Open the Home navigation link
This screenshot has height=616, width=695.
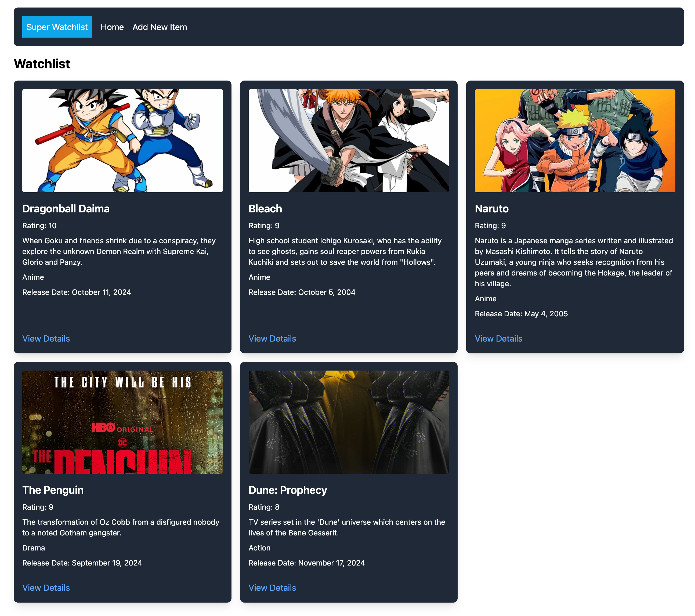[112, 27]
